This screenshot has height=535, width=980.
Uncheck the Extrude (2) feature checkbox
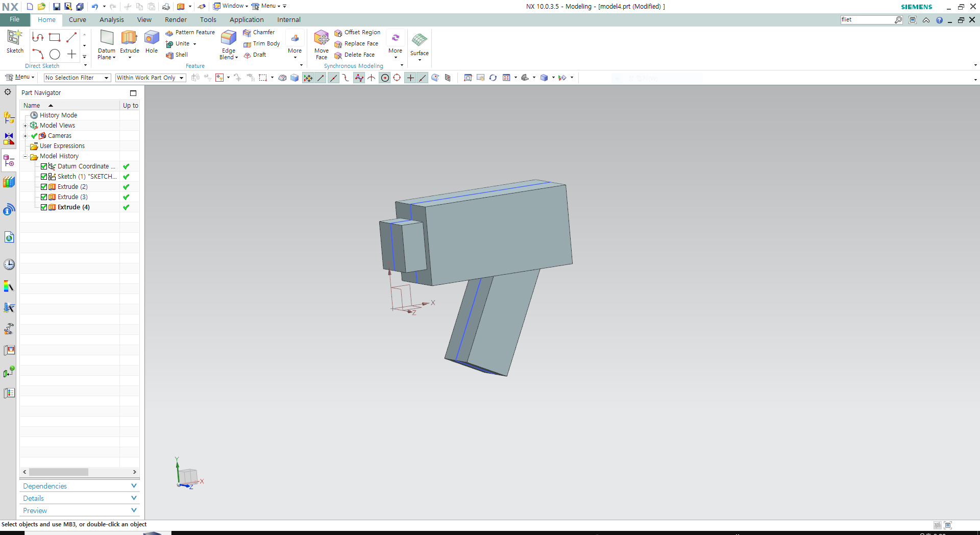pos(44,187)
